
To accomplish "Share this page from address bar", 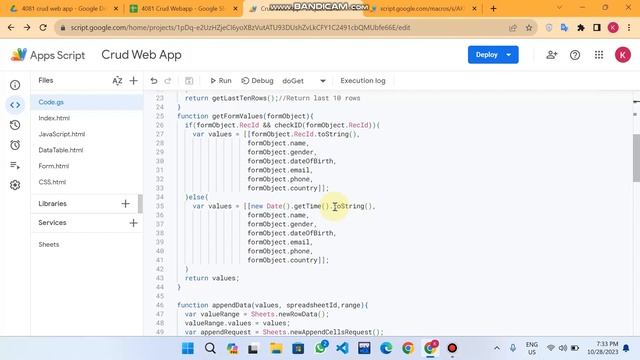I will pyautogui.click(x=513, y=28).
